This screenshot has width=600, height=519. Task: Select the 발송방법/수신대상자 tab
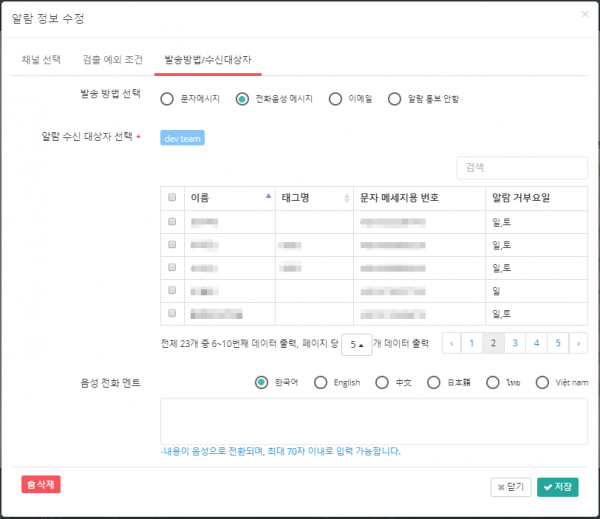(208, 60)
